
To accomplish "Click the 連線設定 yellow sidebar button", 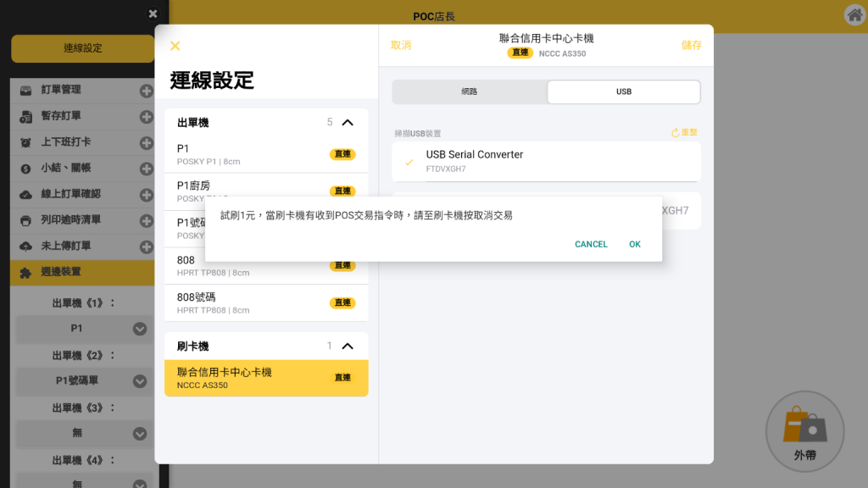I will [82, 48].
